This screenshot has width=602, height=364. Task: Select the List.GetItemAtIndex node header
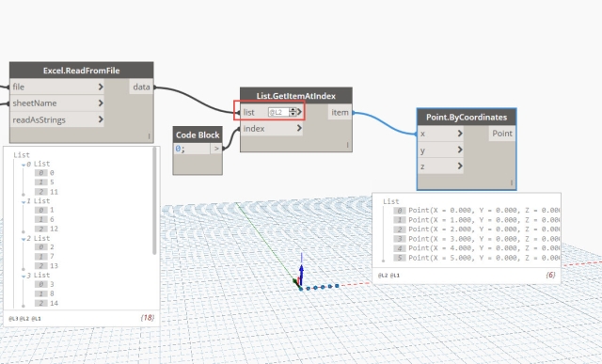pyautogui.click(x=296, y=96)
